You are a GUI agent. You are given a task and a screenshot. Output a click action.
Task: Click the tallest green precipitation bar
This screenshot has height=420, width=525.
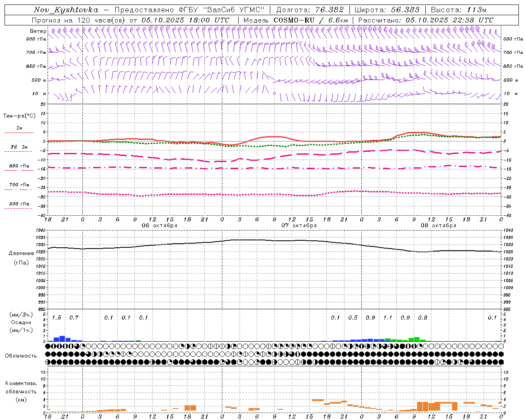click(417, 339)
